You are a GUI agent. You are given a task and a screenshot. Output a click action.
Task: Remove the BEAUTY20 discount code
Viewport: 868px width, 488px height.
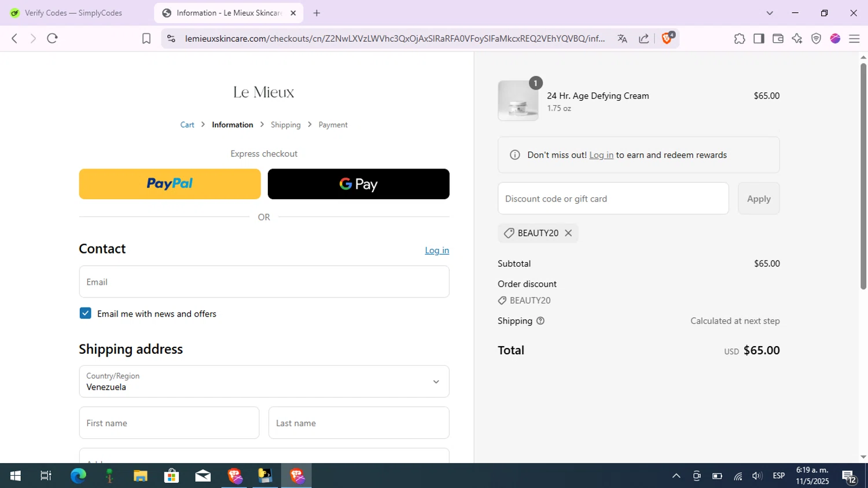coord(568,233)
